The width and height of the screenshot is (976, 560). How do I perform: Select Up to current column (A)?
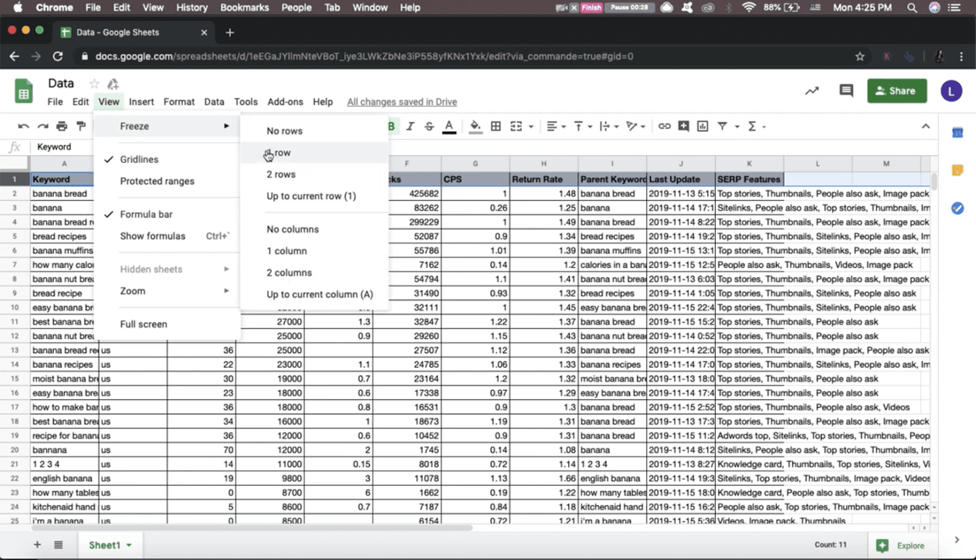coord(319,294)
